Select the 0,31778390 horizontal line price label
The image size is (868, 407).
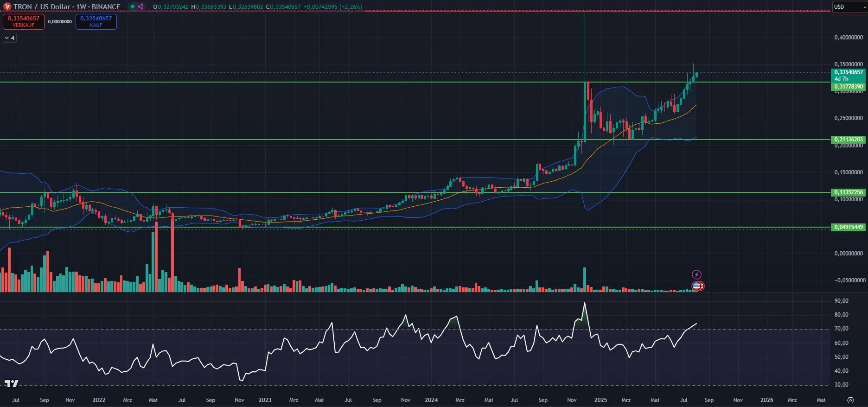tap(849, 87)
